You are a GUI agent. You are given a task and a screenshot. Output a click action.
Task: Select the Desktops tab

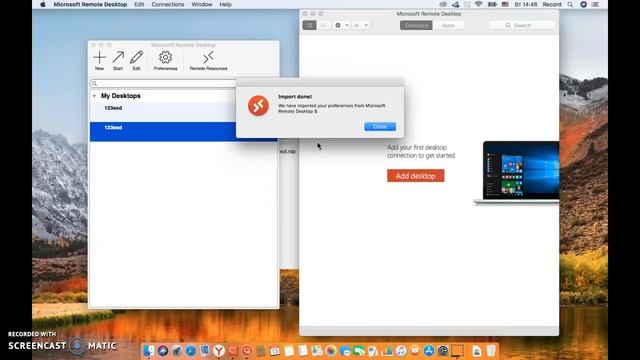coord(416,25)
